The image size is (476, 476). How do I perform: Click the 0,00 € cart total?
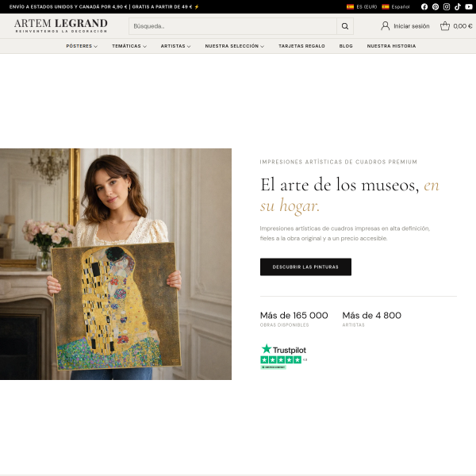[x=463, y=26]
